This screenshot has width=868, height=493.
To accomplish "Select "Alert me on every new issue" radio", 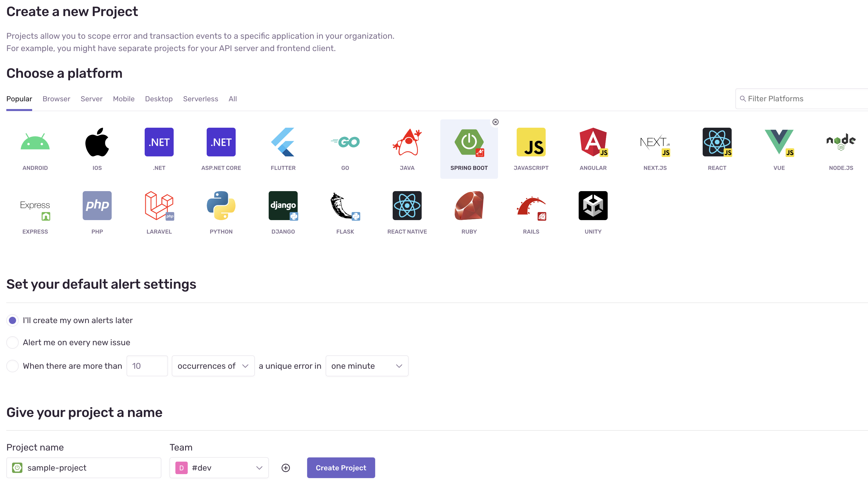I will coord(13,342).
